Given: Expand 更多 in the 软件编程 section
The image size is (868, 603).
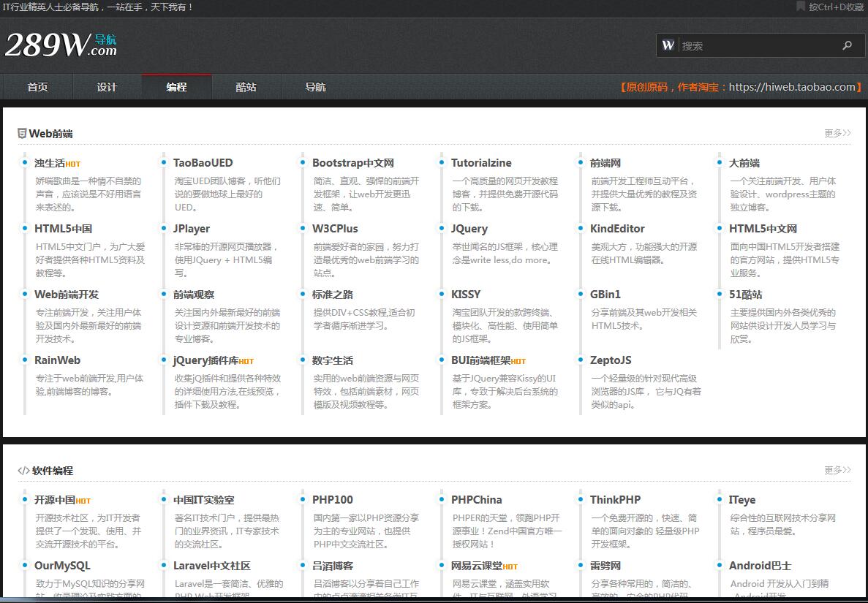Looking at the screenshot, I should pos(837,470).
